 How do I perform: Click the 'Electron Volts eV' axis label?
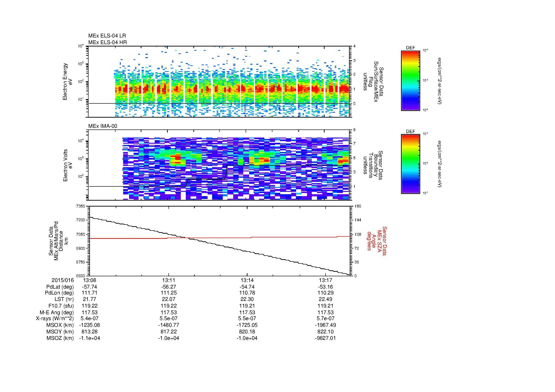pos(68,166)
